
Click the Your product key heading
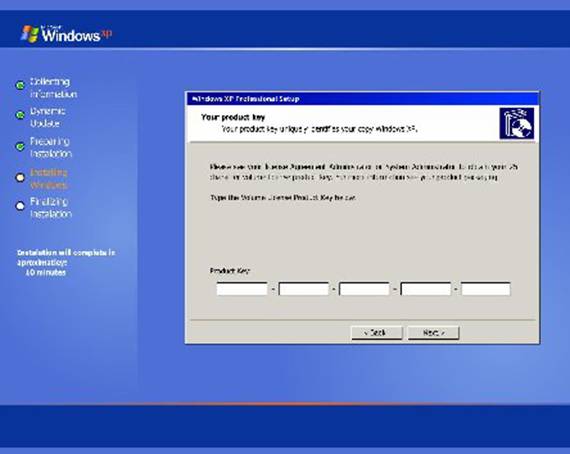pos(233,117)
